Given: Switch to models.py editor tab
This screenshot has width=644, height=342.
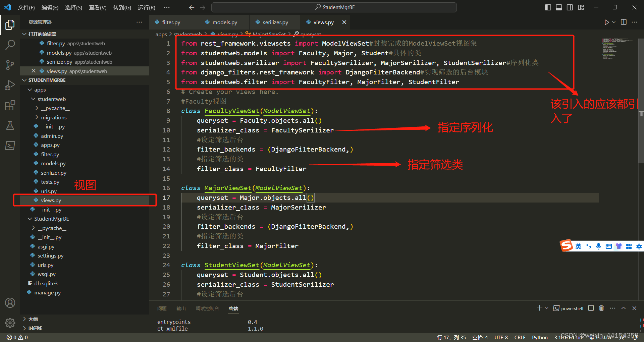Looking at the screenshot, I should pyautogui.click(x=224, y=22).
